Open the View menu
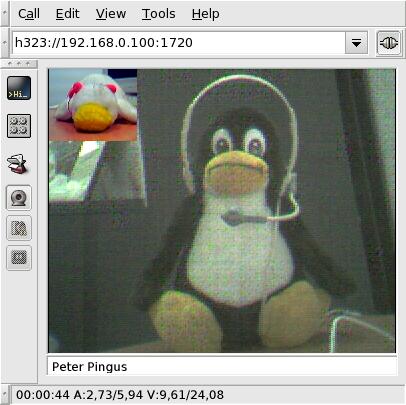This screenshot has height=405, width=406. (x=111, y=14)
